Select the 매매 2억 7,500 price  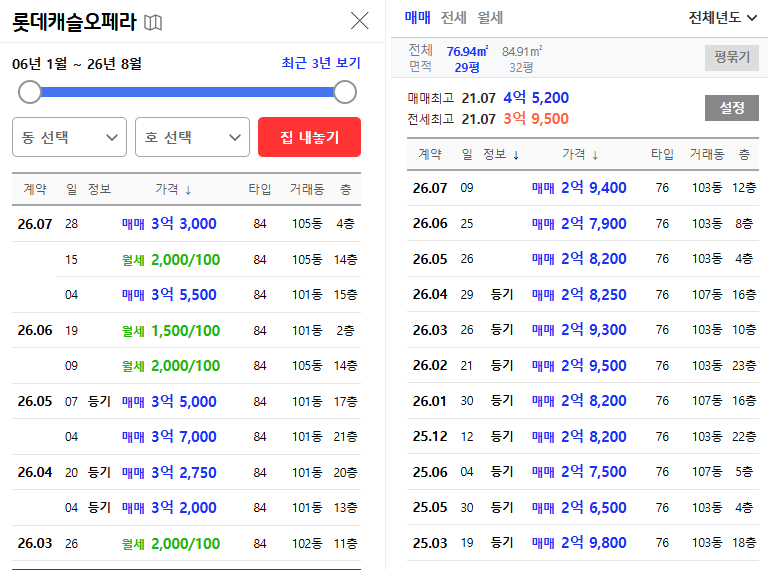pos(579,472)
